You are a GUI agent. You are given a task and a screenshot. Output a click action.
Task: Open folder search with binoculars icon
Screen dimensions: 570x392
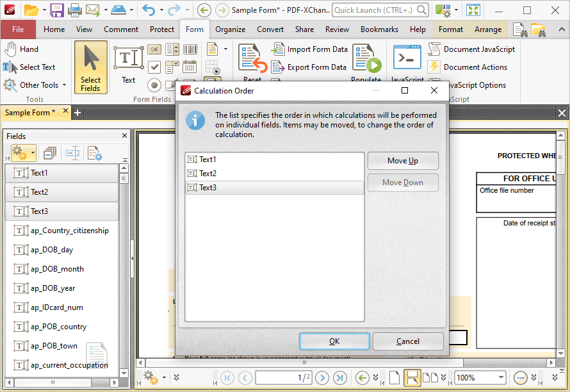(539, 29)
